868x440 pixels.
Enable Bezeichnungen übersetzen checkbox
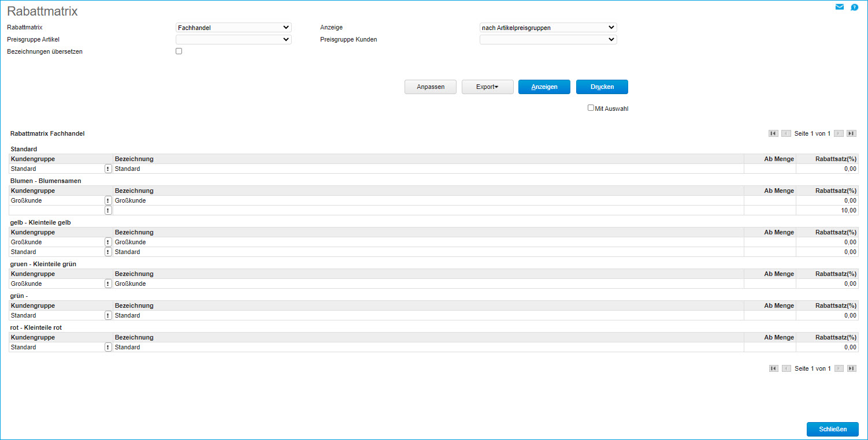pos(179,51)
